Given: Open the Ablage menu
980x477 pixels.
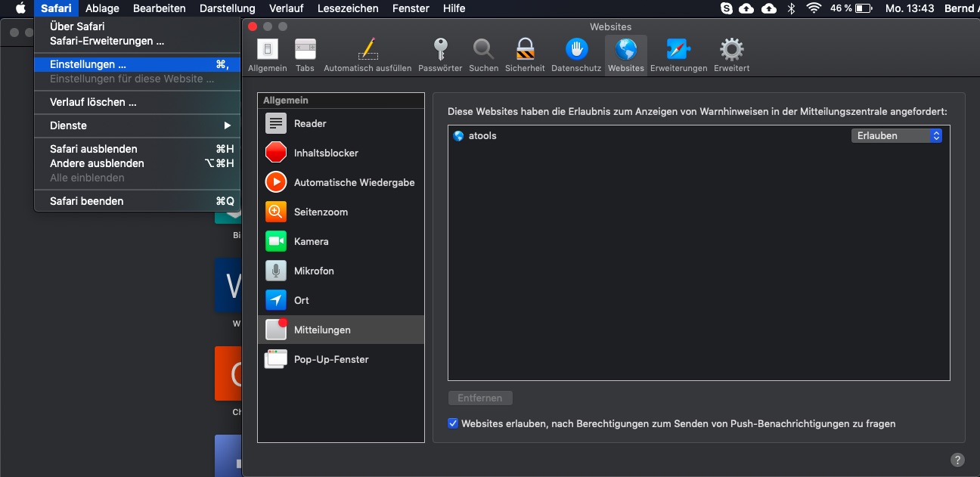Looking at the screenshot, I should tap(102, 8).
